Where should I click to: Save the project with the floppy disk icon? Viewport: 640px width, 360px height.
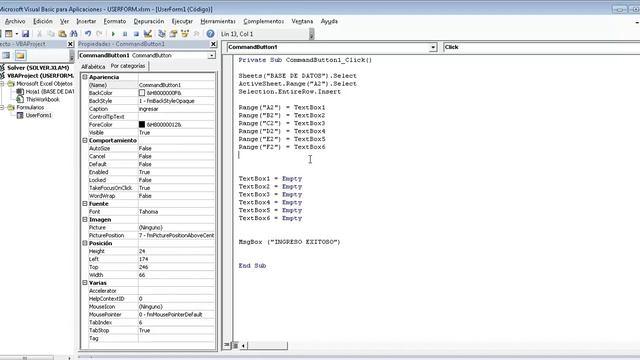point(25,34)
